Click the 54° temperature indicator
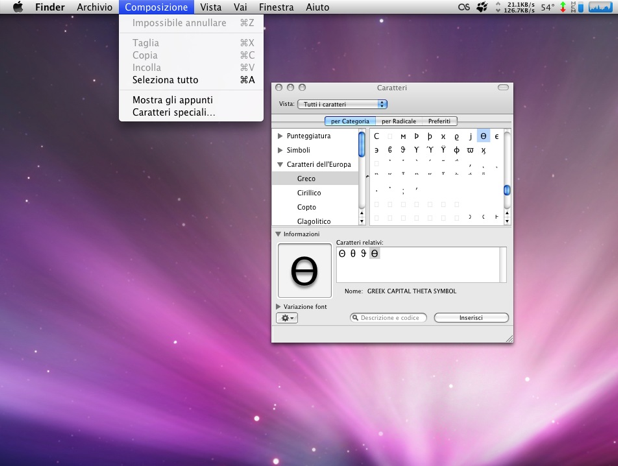618x466 pixels. [x=547, y=7]
